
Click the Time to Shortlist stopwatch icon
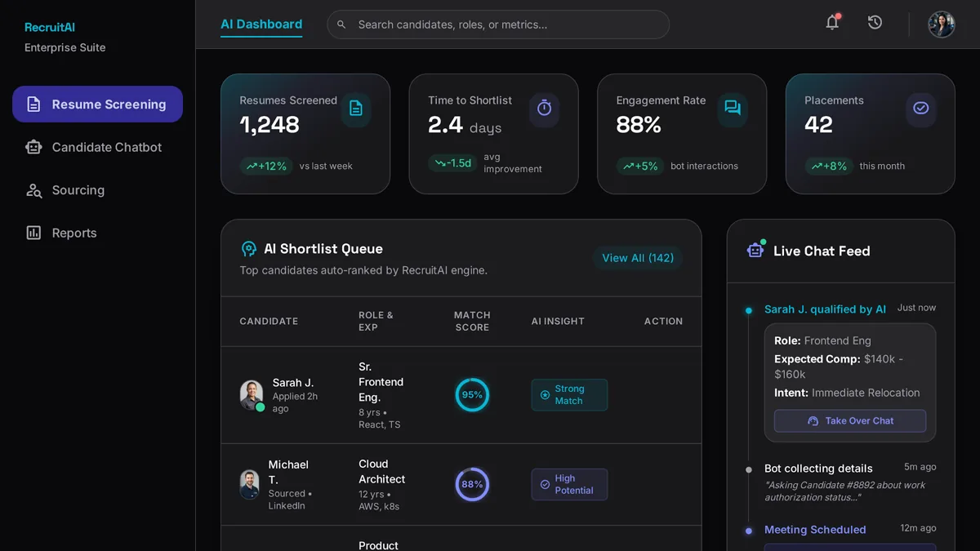[x=545, y=108]
